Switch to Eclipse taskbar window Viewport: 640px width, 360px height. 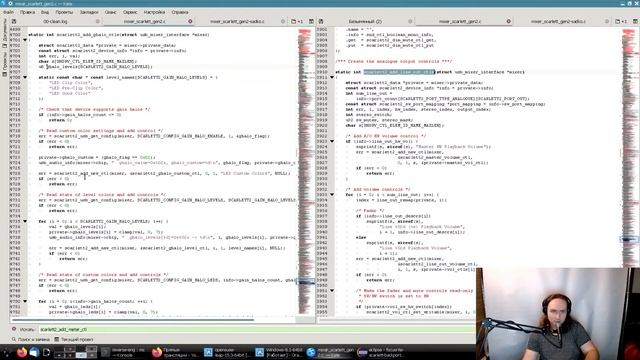point(382,352)
